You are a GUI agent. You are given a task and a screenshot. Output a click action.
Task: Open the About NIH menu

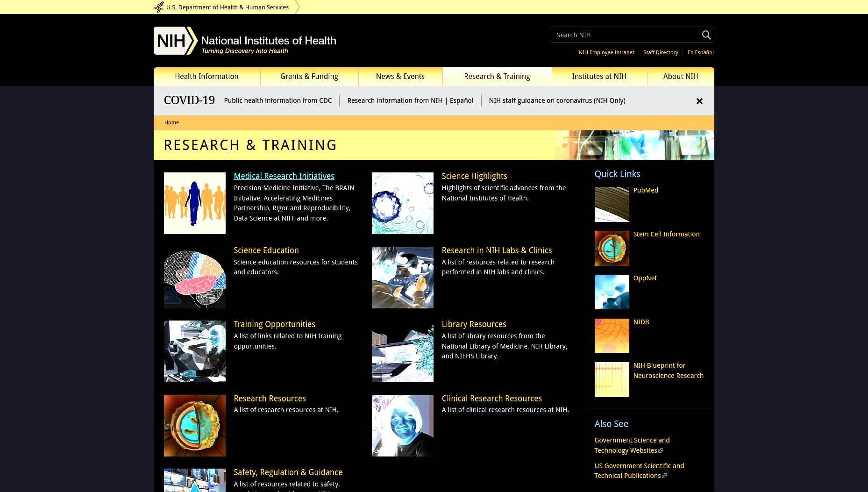pos(681,77)
